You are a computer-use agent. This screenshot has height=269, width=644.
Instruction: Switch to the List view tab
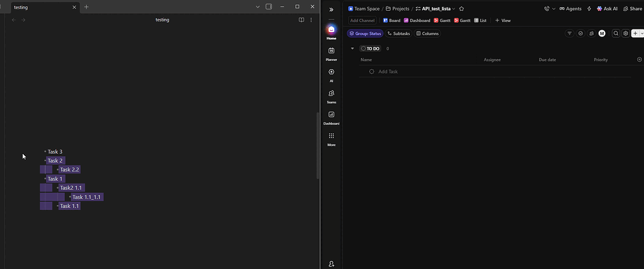(x=480, y=21)
